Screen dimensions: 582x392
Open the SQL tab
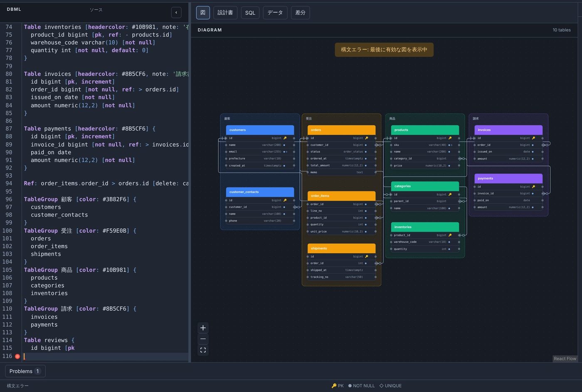click(x=250, y=12)
